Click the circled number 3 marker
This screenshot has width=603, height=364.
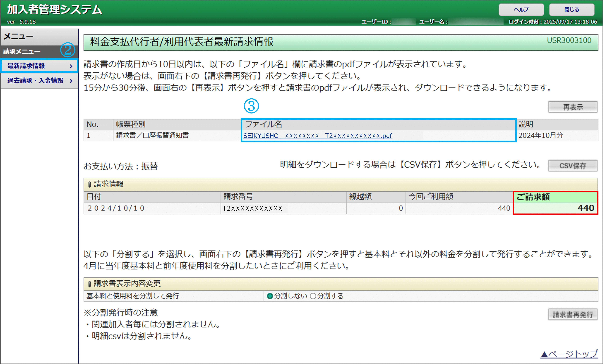point(251,106)
